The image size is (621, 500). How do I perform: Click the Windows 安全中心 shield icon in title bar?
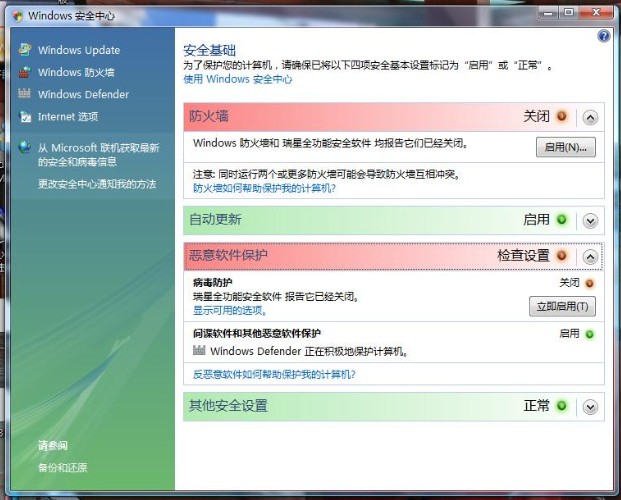click(x=17, y=16)
